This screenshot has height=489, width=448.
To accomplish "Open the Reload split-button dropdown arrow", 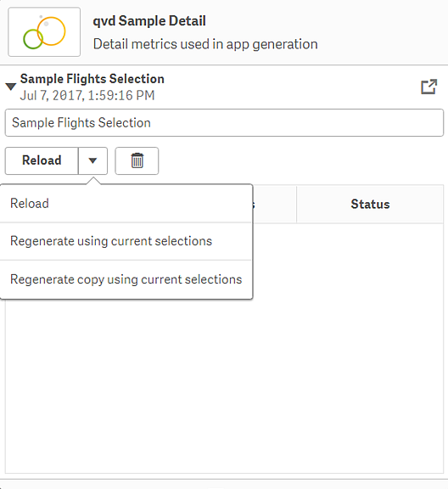I will point(92,160).
